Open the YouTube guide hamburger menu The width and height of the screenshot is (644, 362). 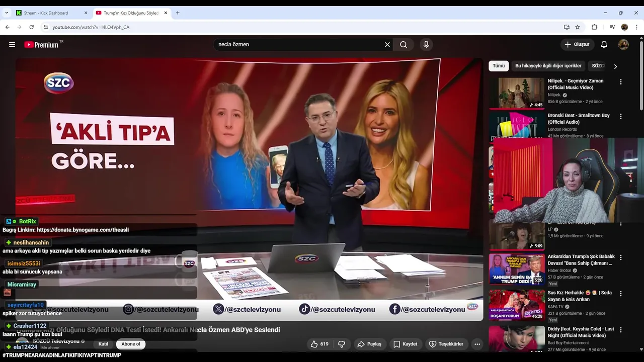pos(12,44)
